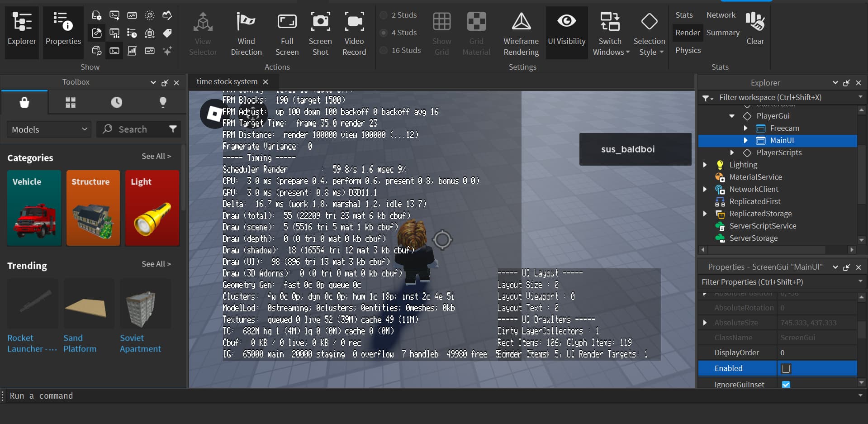Expand the Freecam tree node
This screenshot has width=868, height=424.
coord(745,129)
